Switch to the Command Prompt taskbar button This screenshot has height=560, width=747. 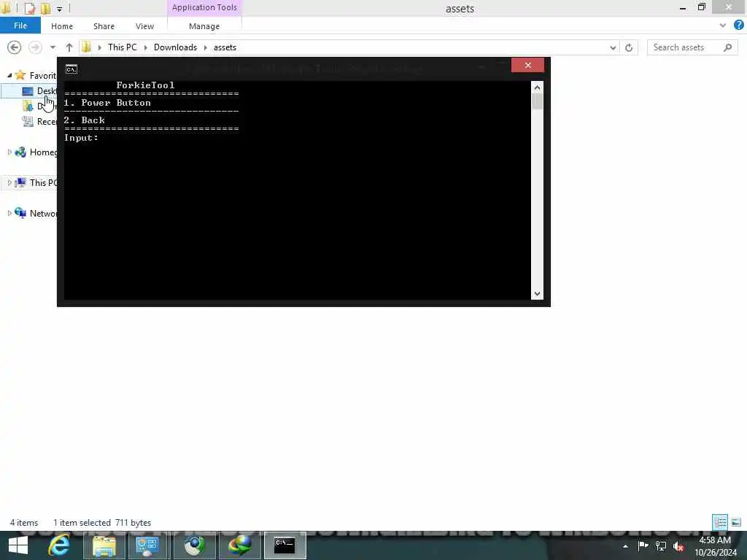285,545
